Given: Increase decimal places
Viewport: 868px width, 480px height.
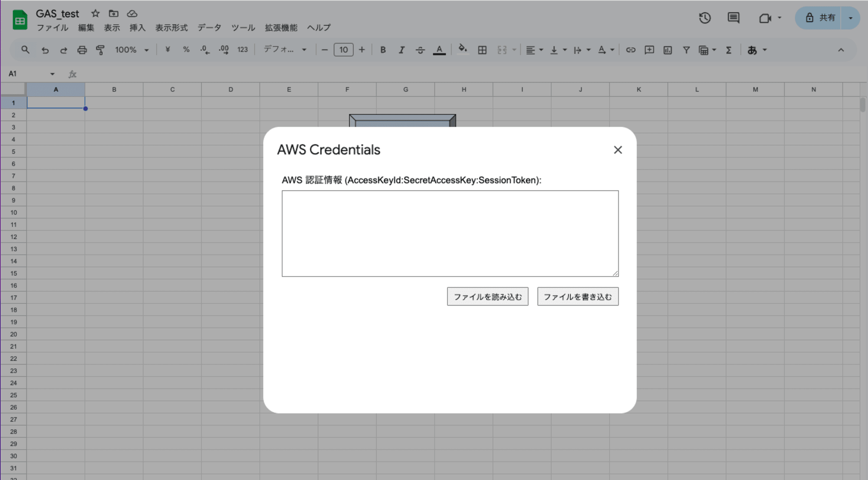Looking at the screenshot, I should coord(224,49).
